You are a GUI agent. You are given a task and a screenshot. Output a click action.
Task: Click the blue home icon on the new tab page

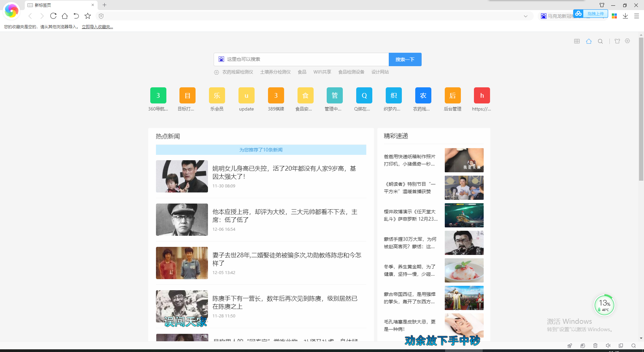(589, 41)
